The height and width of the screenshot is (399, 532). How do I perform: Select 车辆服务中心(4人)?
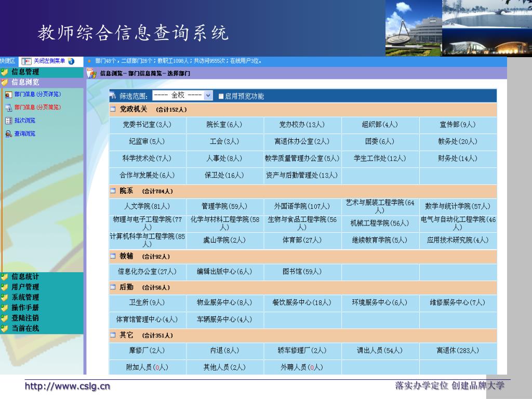click(x=224, y=320)
